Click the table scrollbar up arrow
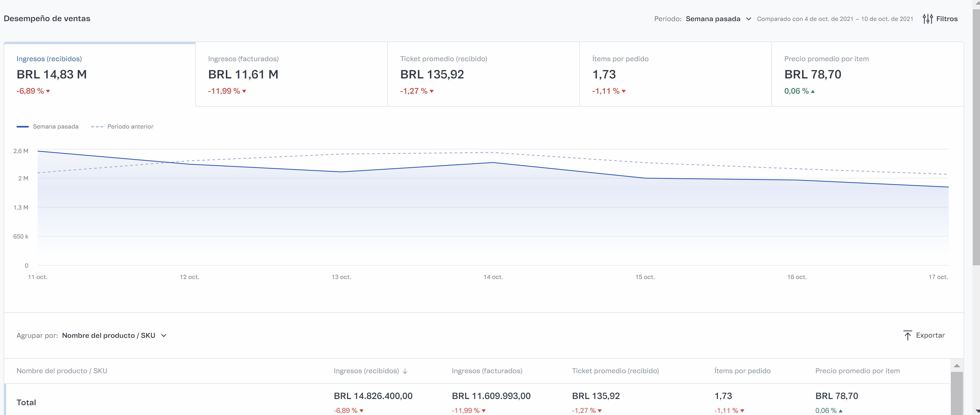This screenshot has width=980, height=415. coord(957,366)
